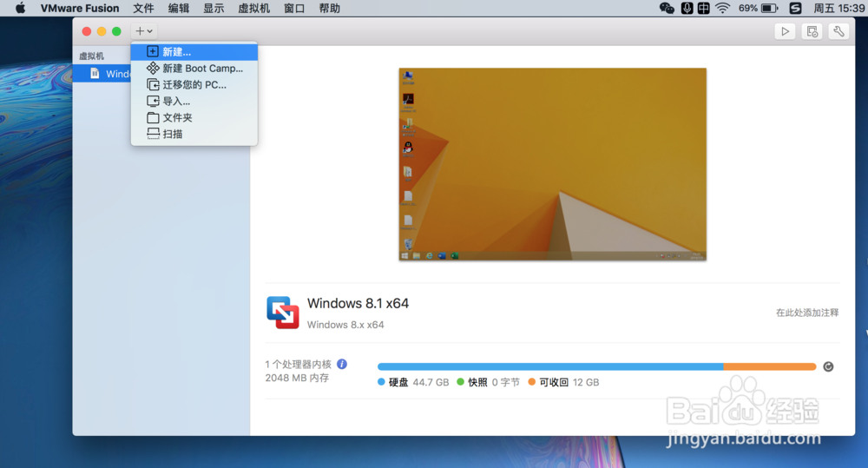Click the processor info icon
Screen dimensions: 868x468
342,364
